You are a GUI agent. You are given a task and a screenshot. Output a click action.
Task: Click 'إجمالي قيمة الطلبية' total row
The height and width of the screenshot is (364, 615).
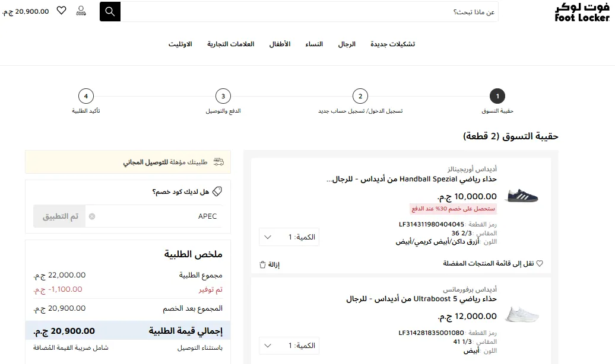point(128,331)
